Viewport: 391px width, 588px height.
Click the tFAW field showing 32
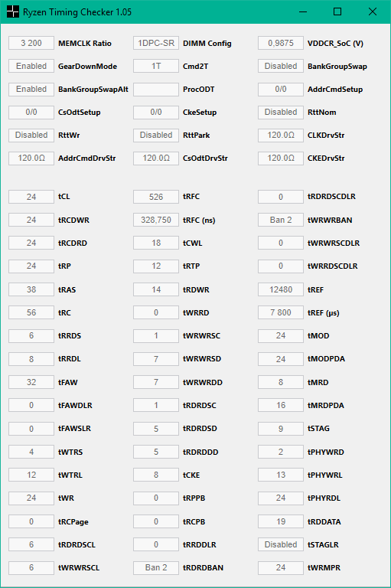click(31, 382)
